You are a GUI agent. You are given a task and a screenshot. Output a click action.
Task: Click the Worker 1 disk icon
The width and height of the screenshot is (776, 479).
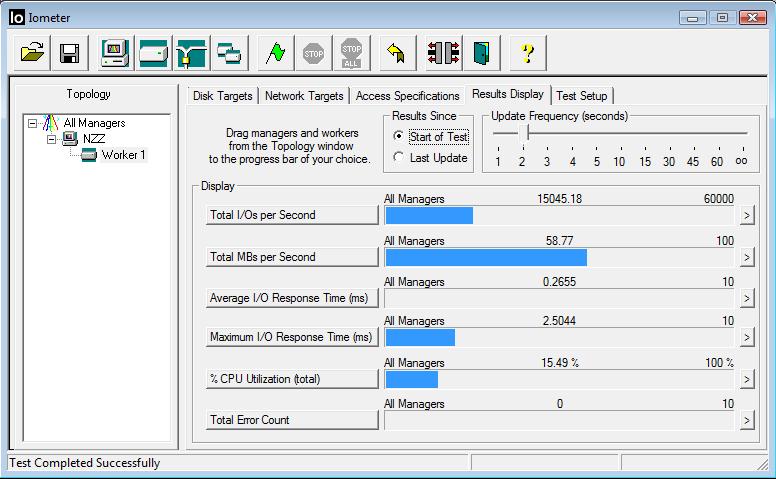89,155
